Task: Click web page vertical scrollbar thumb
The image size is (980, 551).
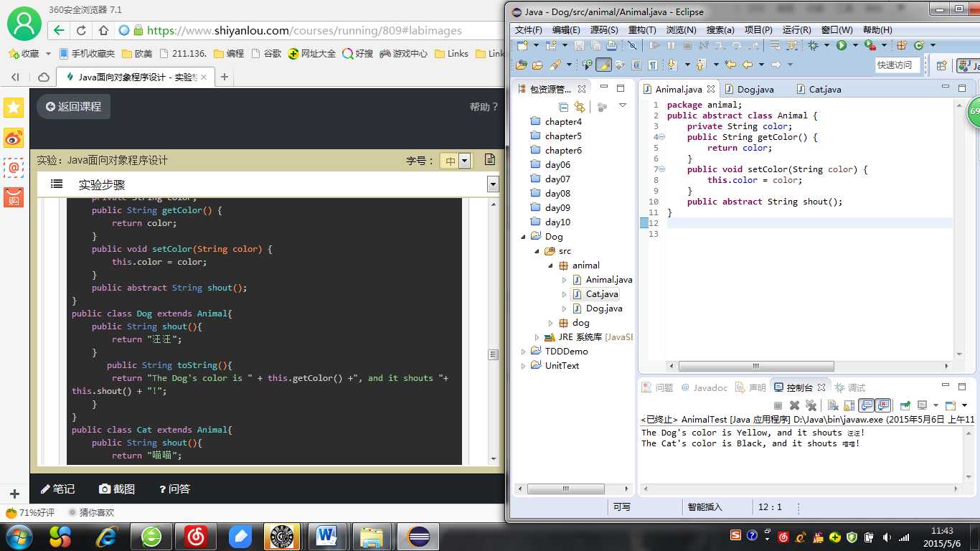Action: pyautogui.click(x=493, y=354)
